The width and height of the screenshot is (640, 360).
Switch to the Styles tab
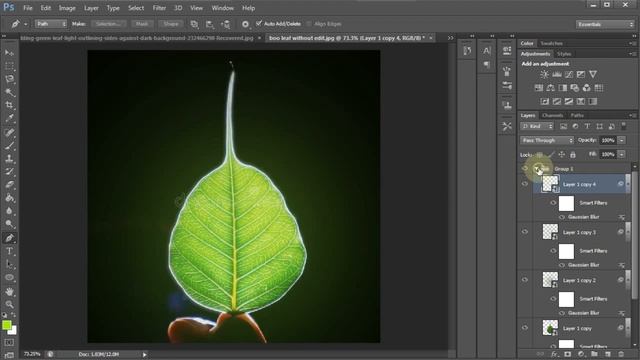(x=564, y=54)
